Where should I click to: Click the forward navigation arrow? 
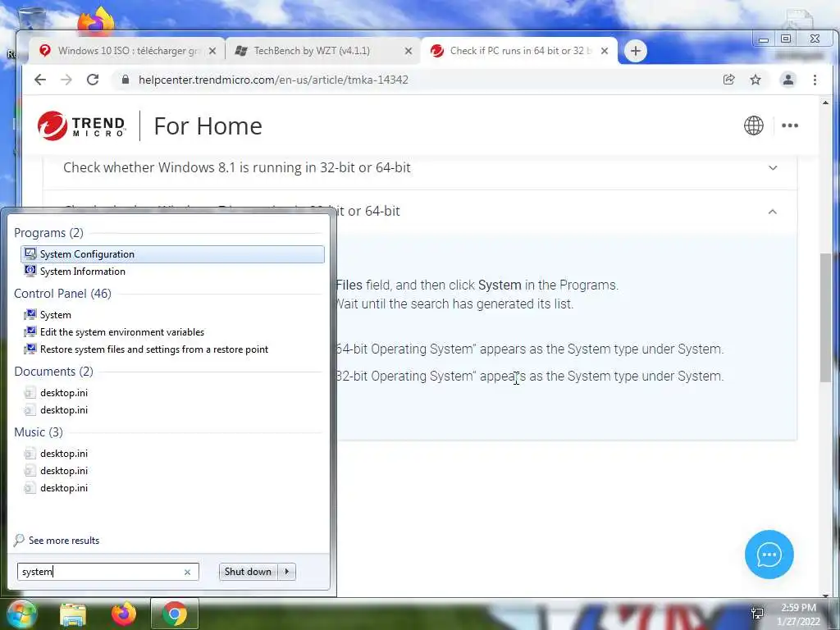66,80
